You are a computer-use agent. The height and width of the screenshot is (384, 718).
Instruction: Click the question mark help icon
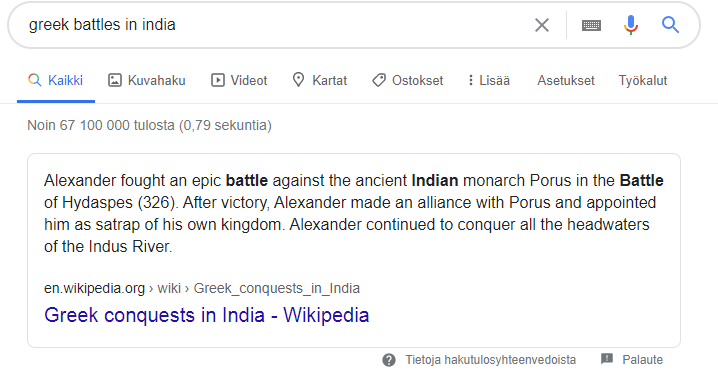pyautogui.click(x=389, y=360)
